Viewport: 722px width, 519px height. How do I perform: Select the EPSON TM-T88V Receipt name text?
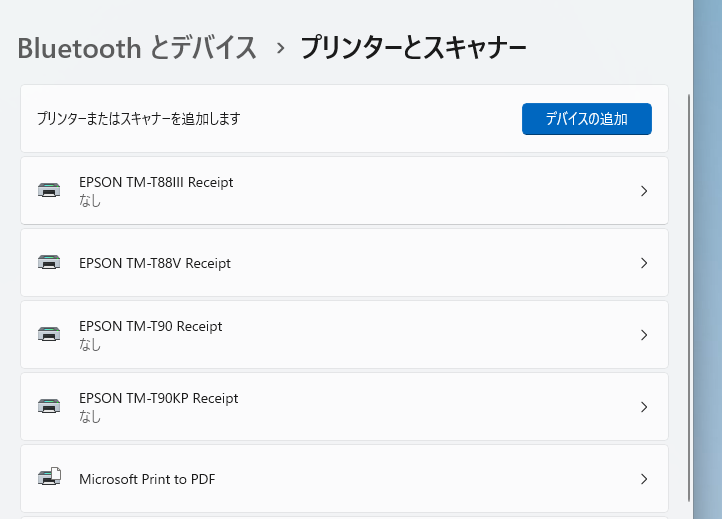tap(154, 263)
